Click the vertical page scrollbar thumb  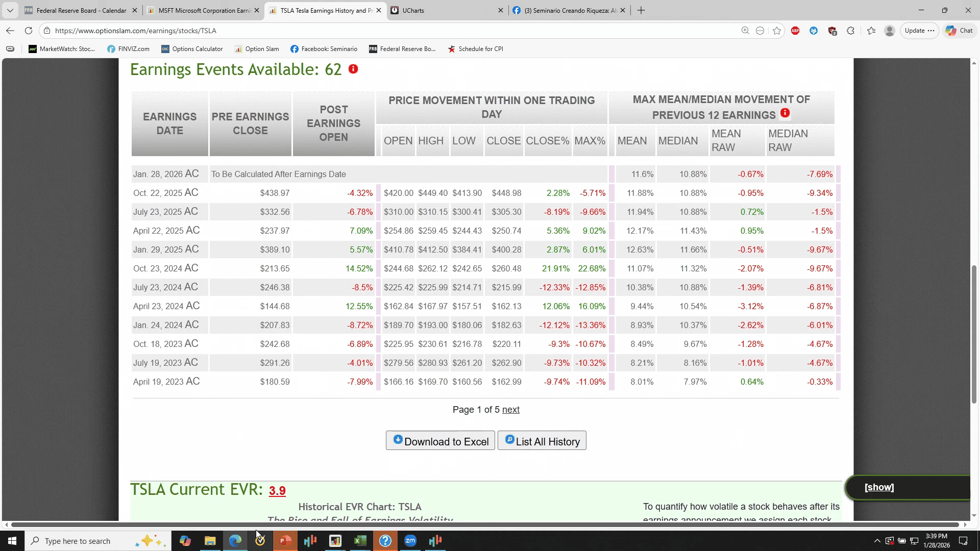point(974,334)
